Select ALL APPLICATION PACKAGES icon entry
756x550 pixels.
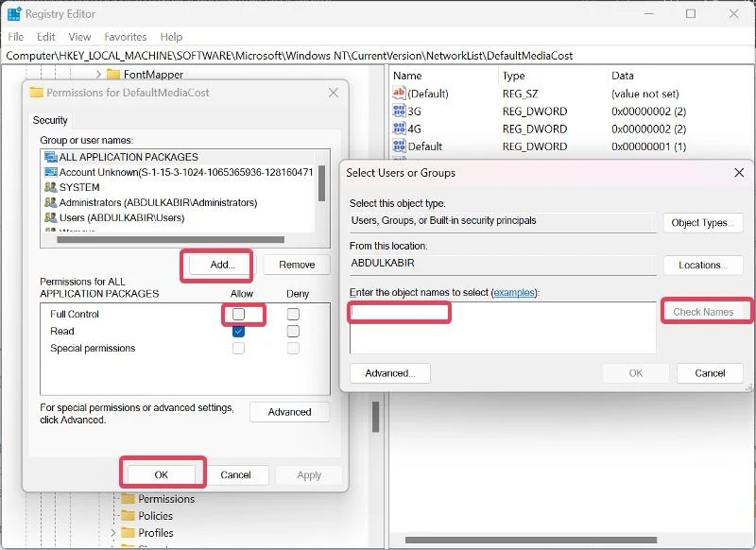tap(50, 157)
